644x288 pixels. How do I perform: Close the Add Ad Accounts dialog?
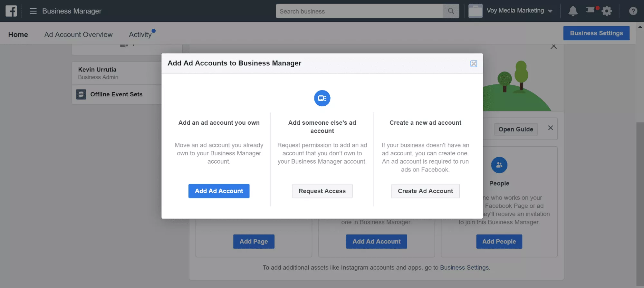pyautogui.click(x=474, y=64)
